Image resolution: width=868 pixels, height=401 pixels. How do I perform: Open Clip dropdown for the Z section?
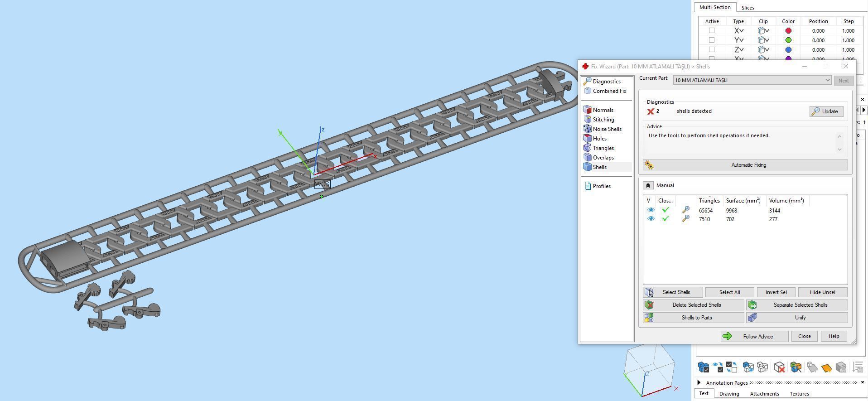click(x=763, y=50)
